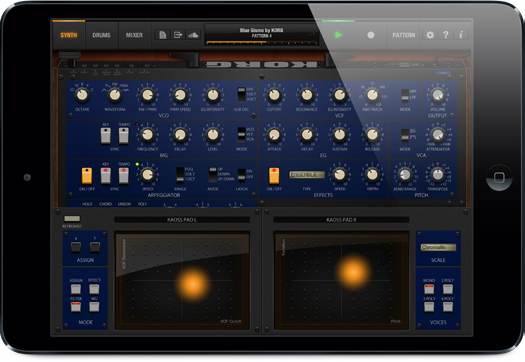Tap the orange dot in Kaoss Pad L
This screenshot has height=362, width=525.
tap(193, 285)
